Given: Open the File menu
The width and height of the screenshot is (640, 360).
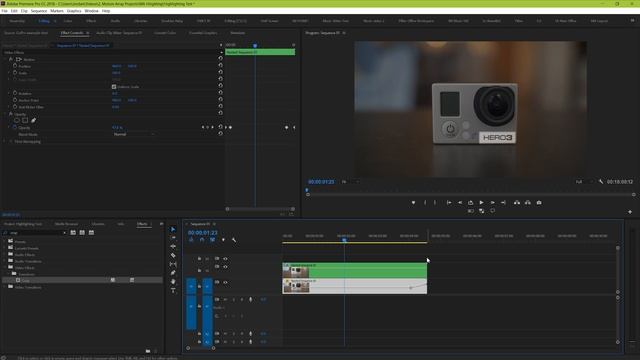Looking at the screenshot, I should [x=4, y=11].
